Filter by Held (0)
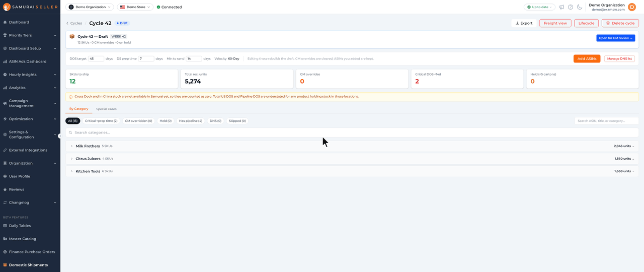The height and width of the screenshot is (272, 644). tap(166, 121)
